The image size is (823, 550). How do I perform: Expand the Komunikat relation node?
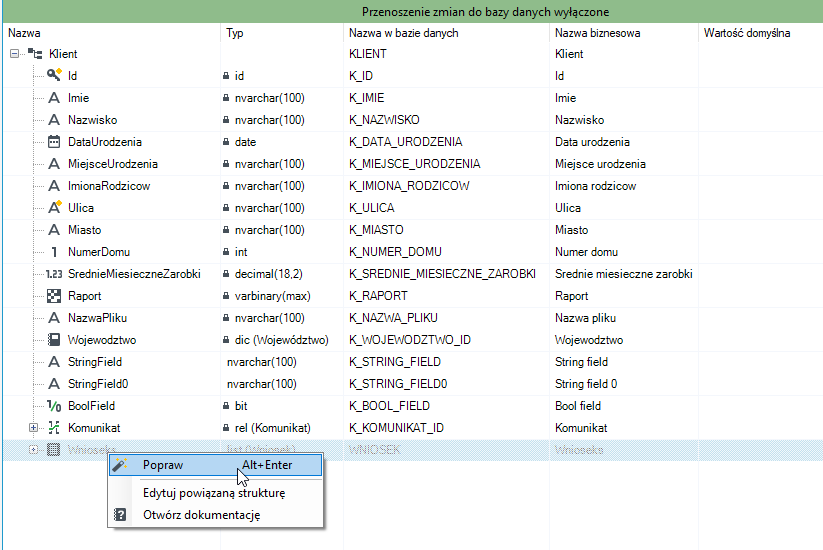33,428
